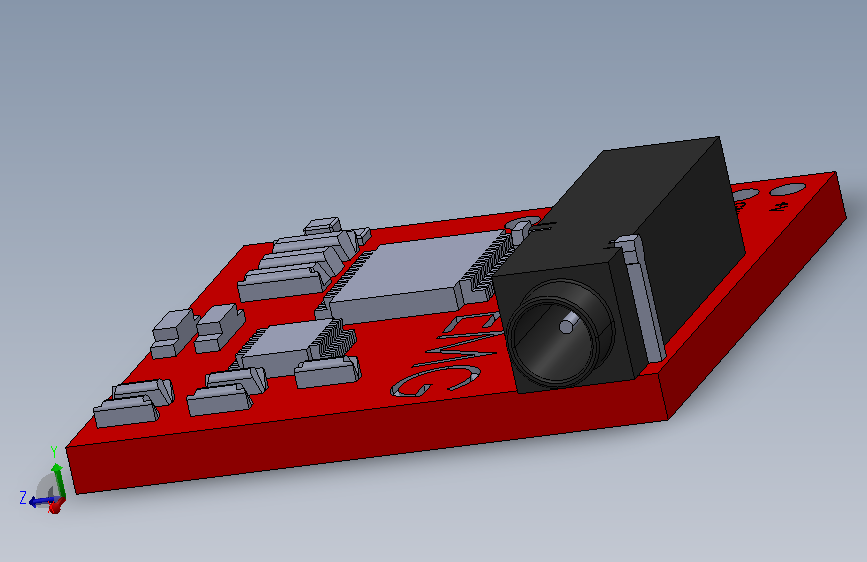Select the rightmost mounting hole on the board corner
Viewport: 867px width, 562px height.
coord(788,189)
